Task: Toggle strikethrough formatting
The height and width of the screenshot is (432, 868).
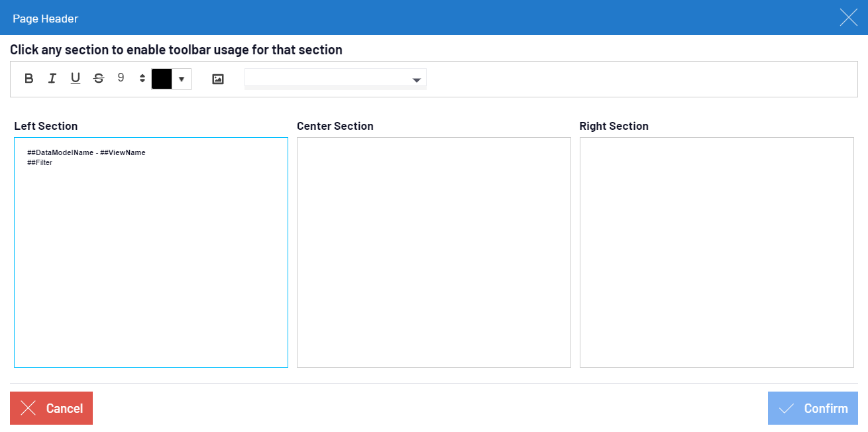Action: [x=99, y=79]
